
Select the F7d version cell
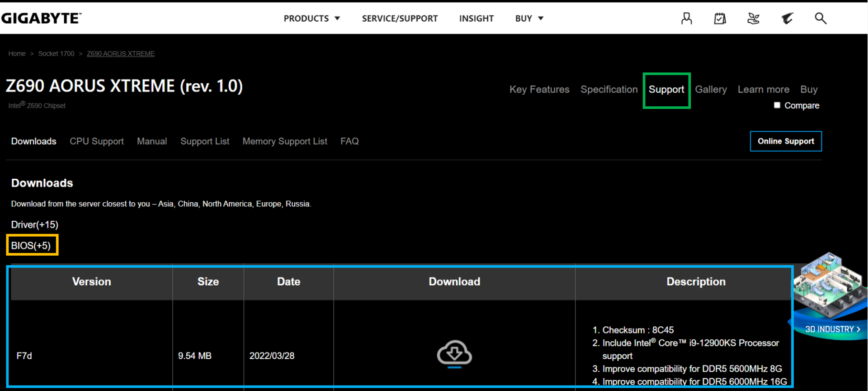tap(24, 356)
